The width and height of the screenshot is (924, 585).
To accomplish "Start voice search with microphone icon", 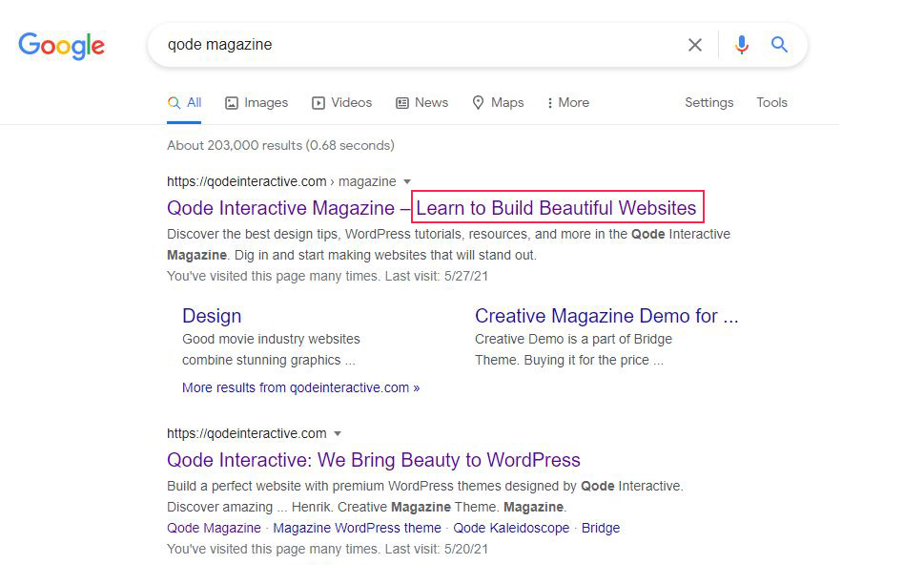I will click(x=741, y=45).
